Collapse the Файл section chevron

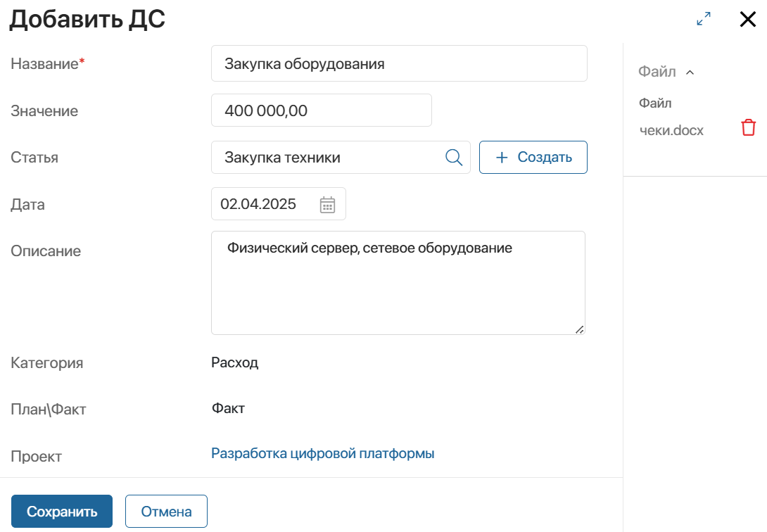(690, 72)
